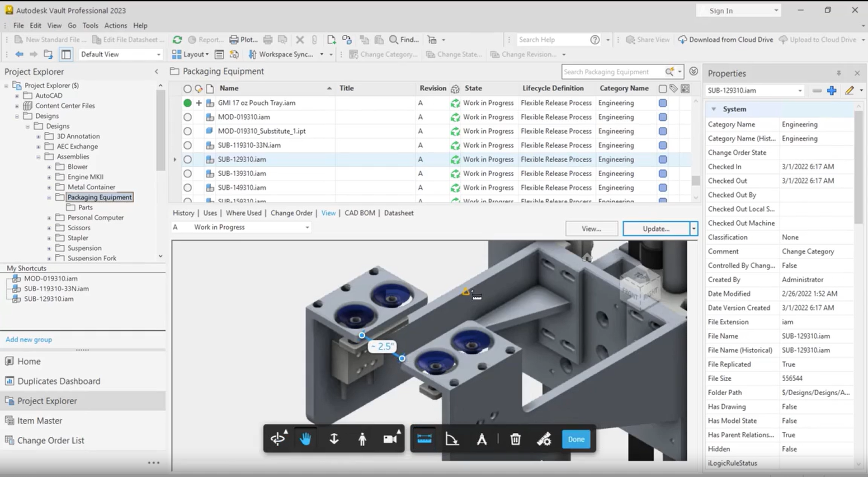Open the Find search tool
This screenshot has height=477, width=868.
(404, 40)
